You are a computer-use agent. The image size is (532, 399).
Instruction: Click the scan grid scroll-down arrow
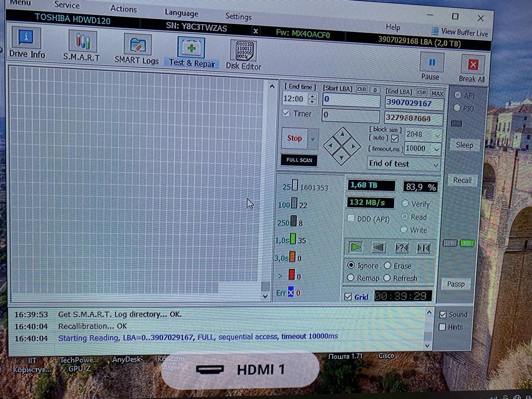[x=265, y=296]
